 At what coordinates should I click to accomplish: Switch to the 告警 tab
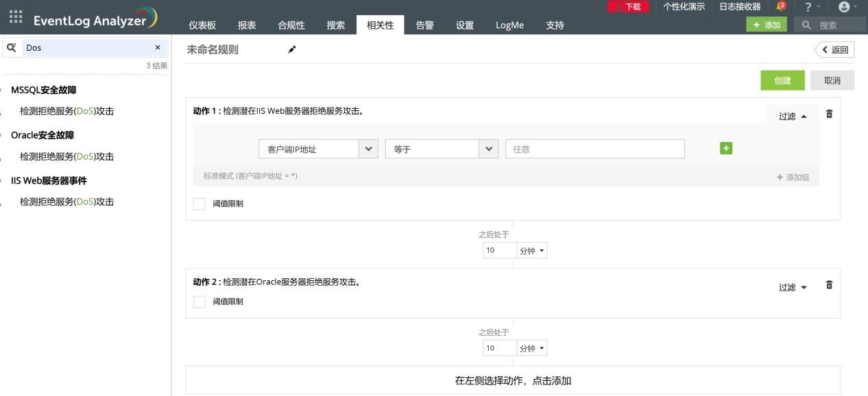(425, 25)
